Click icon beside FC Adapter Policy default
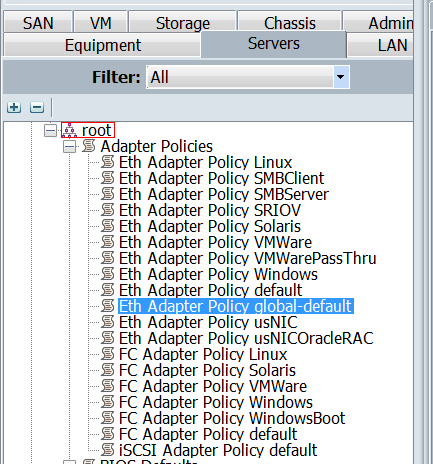Screen dimensions: 433x464 [108, 434]
